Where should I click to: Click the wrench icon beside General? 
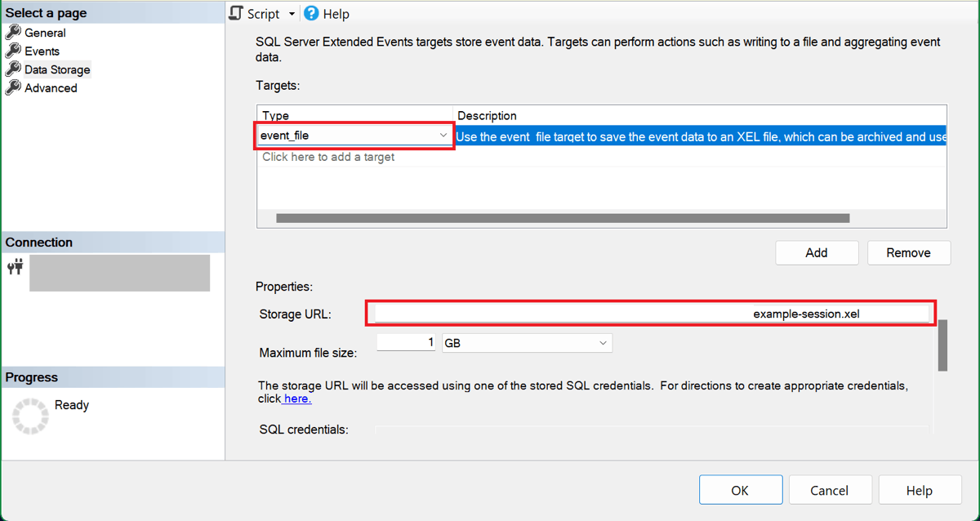tap(13, 33)
